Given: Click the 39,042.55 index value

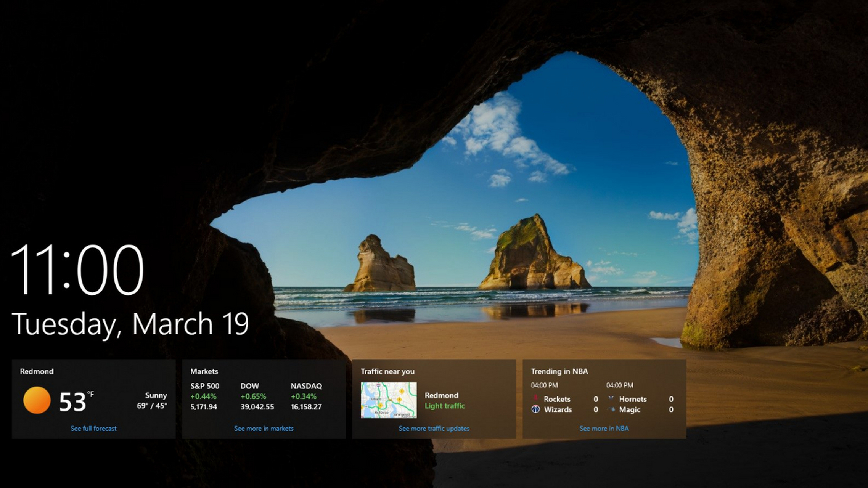Looking at the screenshot, I should point(257,407).
